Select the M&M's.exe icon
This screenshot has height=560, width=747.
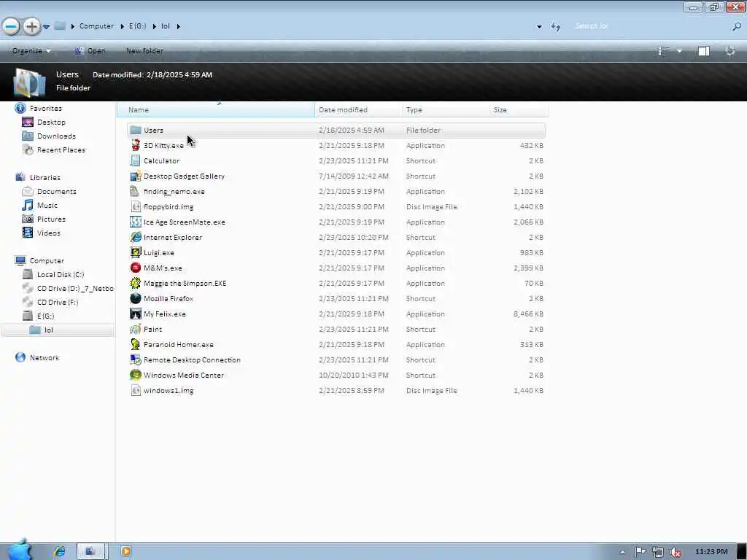point(136,268)
